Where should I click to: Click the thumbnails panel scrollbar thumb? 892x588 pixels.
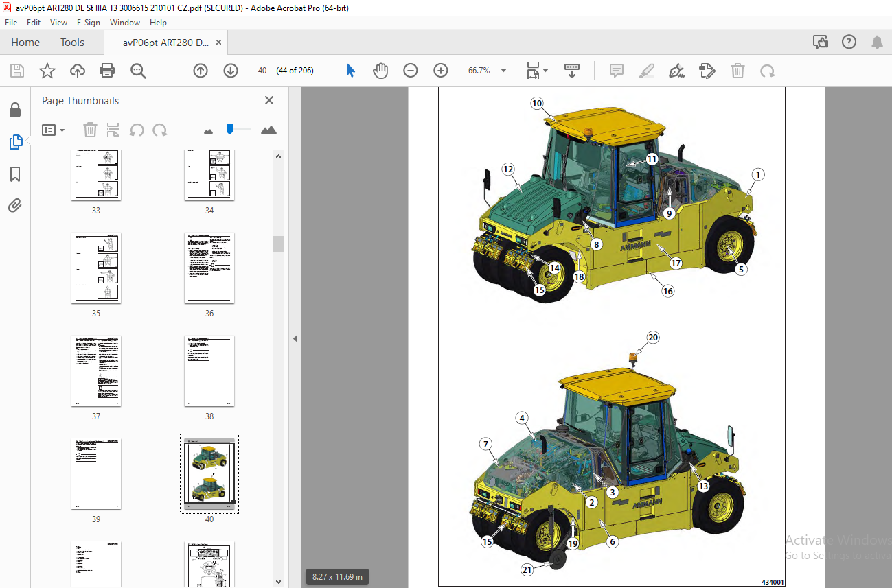[x=279, y=244]
